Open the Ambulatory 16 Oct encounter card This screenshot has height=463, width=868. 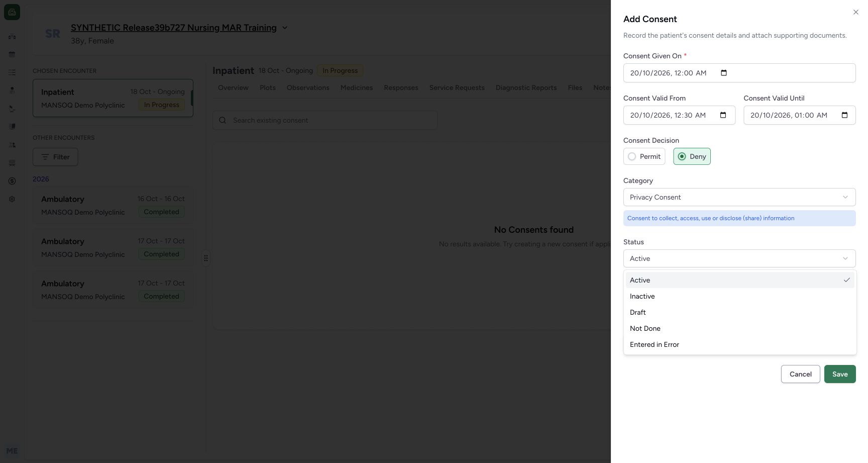pyautogui.click(x=113, y=205)
